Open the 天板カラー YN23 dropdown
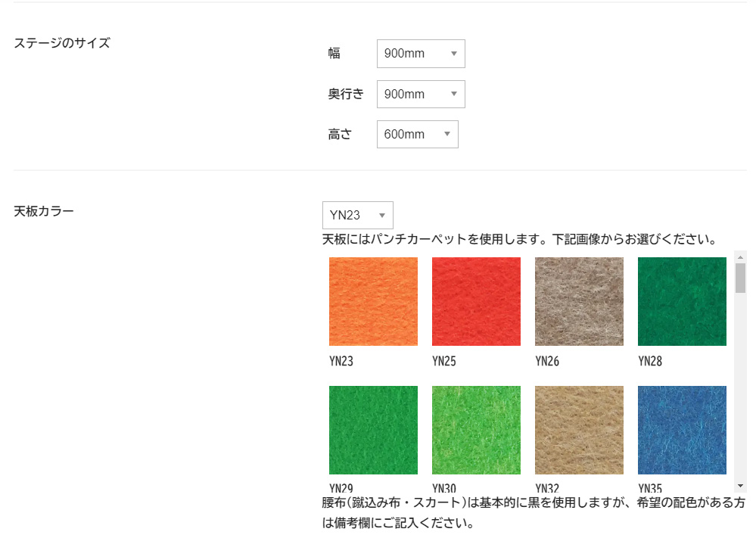Viewport: 756px width, 538px height. tap(357, 215)
